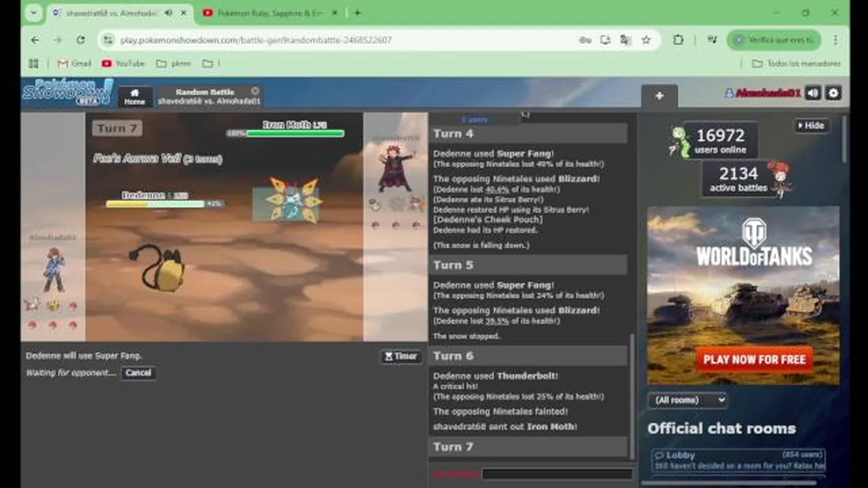Click opponent's third revealed team icon
Image resolution: width=868 pixels, height=488 pixels.
click(416, 203)
